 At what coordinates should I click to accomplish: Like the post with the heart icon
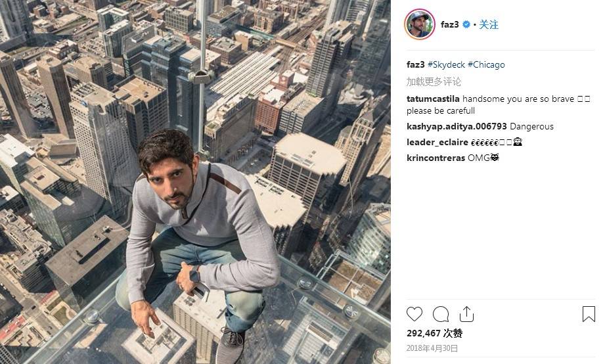click(x=415, y=314)
